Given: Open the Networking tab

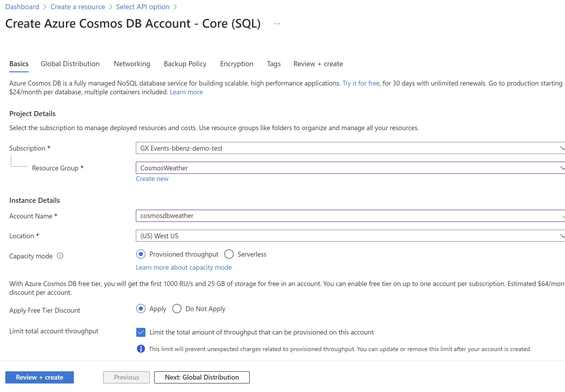Looking at the screenshot, I should pyautogui.click(x=132, y=64).
